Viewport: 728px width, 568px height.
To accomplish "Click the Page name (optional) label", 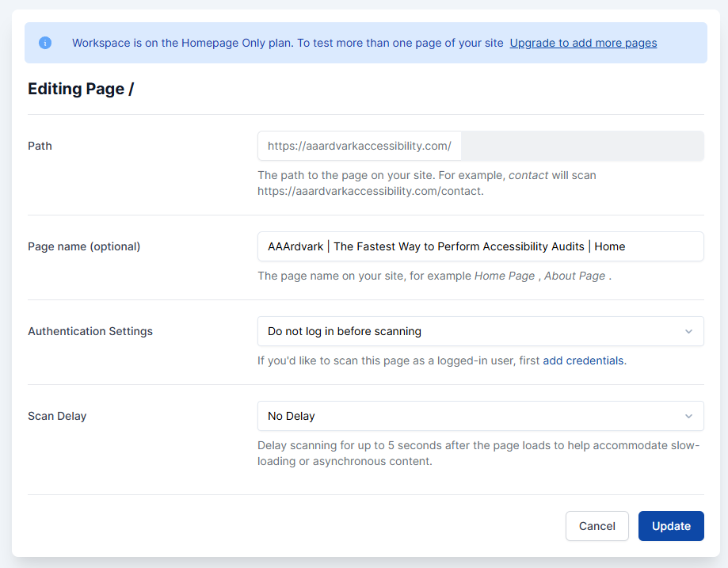I will (84, 246).
